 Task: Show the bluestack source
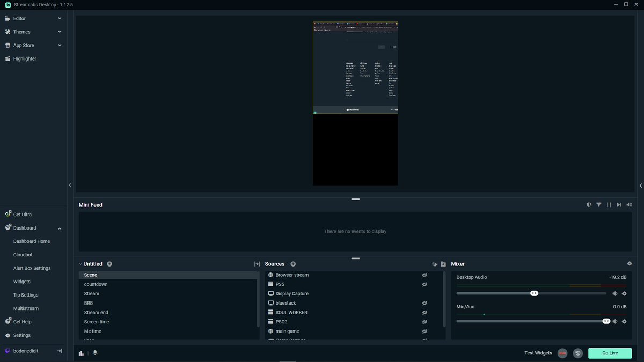pos(425,303)
